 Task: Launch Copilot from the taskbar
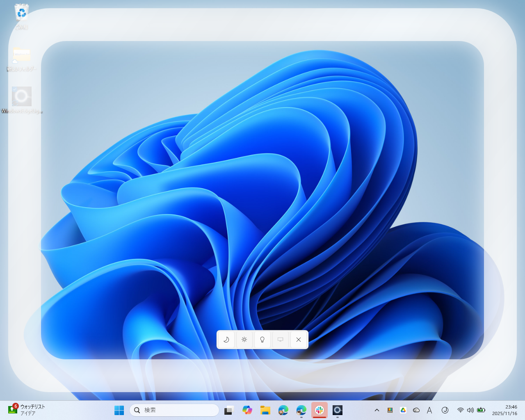pos(247,410)
